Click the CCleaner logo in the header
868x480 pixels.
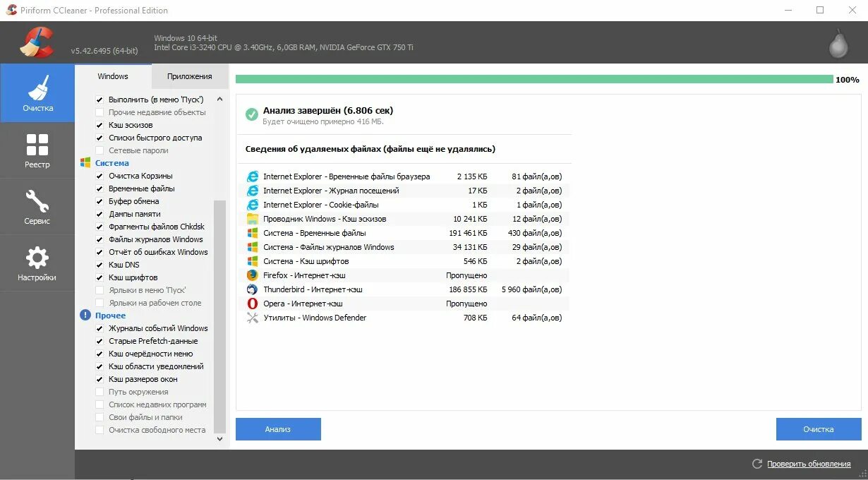[37, 42]
